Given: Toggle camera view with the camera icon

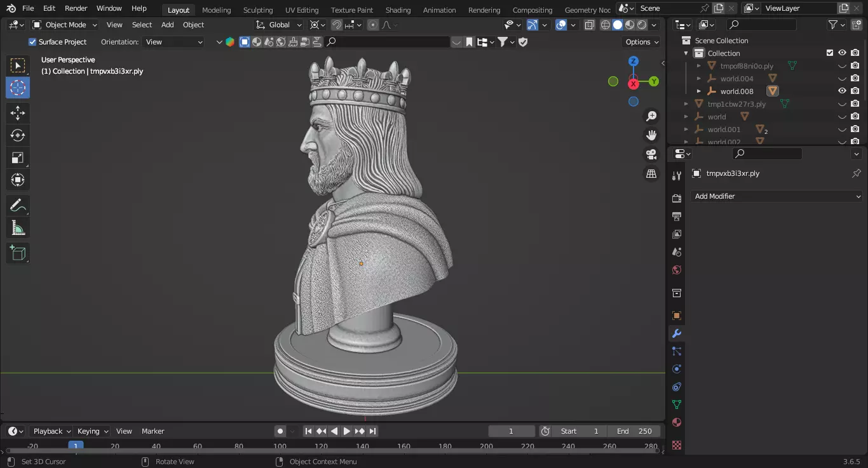Looking at the screenshot, I should click(x=651, y=154).
